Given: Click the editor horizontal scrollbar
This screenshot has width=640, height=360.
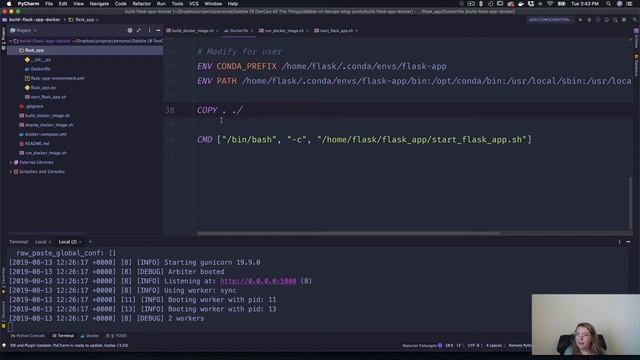Looking at the screenshot, I should tap(348, 233).
